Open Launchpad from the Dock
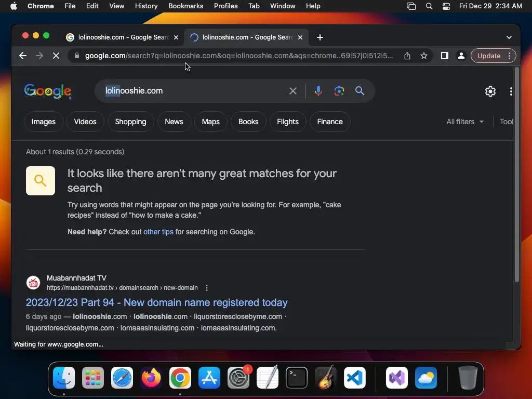 (x=93, y=378)
